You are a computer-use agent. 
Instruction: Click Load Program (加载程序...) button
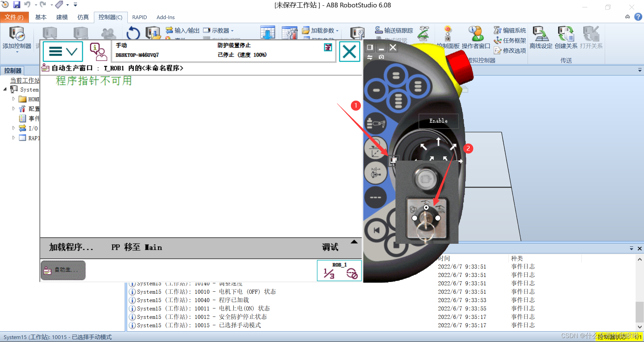(71, 247)
